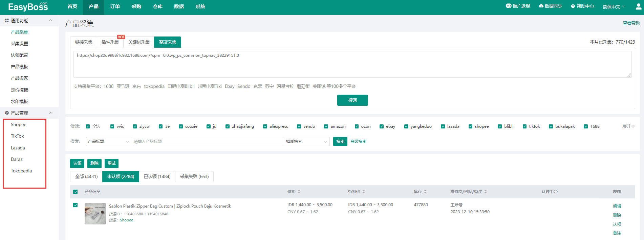Open the 模糊搜索 match type dropdown

[x=306, y=142]
